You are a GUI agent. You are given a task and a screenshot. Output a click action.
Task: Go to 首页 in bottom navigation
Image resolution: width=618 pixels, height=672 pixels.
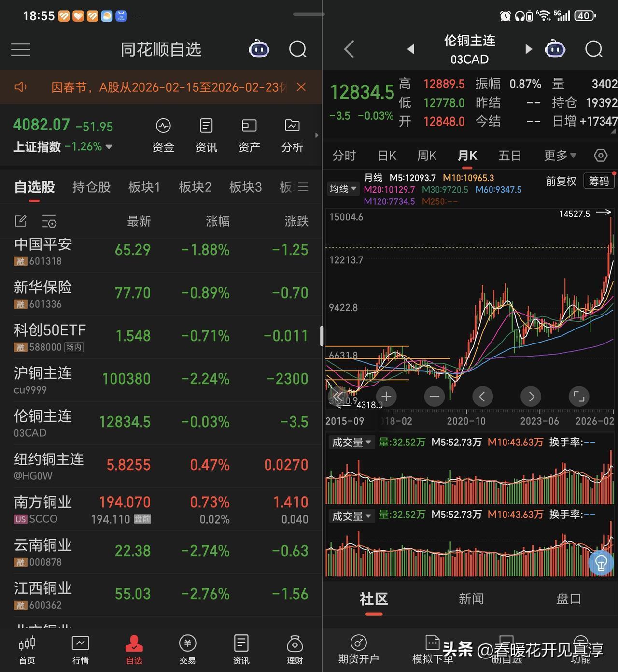point(27,650)
